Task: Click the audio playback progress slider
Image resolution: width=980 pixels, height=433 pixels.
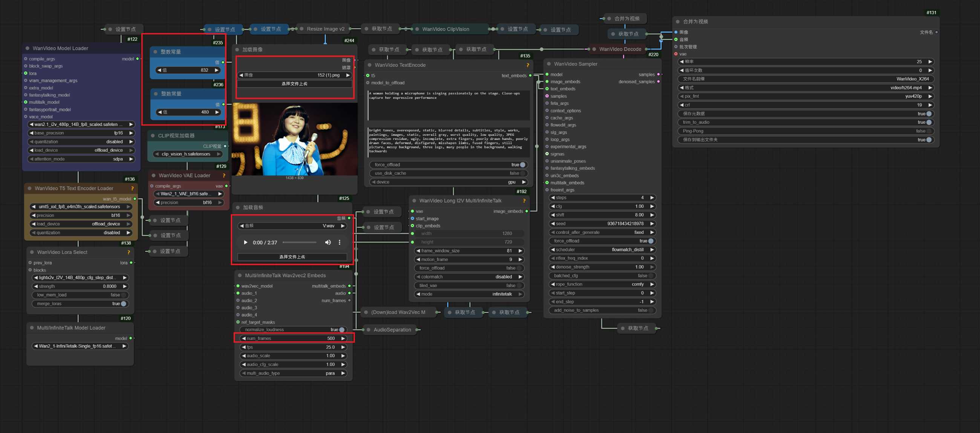Action: (299, 242)
